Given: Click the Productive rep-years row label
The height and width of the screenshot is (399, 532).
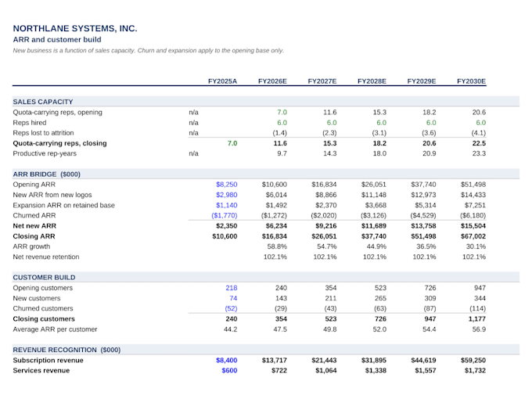Looking at the screenshot, I should (x=45, y=153).
